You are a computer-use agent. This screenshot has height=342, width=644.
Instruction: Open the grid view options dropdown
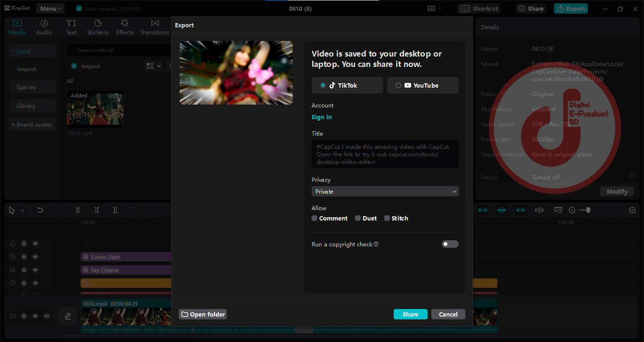click(153, 66)
